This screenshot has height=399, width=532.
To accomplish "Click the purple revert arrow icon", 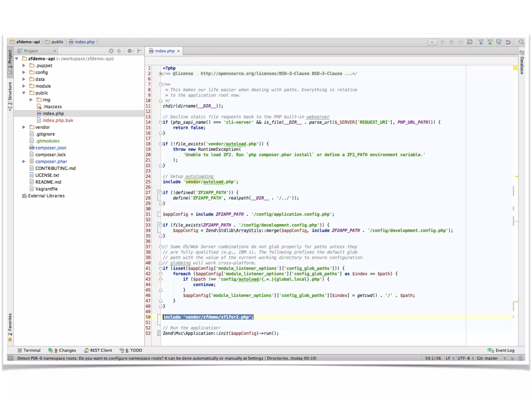I will 508,42.
